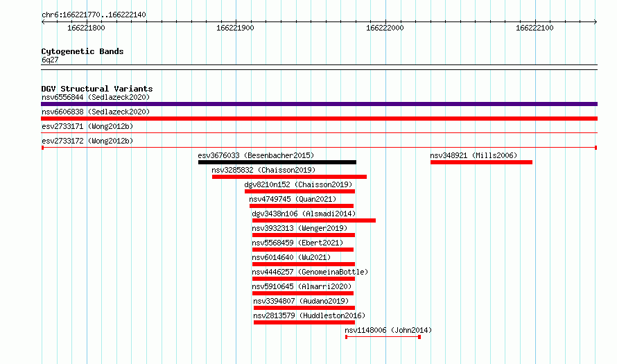The height and width of the screenshot is (364, 617).
Task: Select the nsv5910645 red bar
Action: (x=303, y=293)
